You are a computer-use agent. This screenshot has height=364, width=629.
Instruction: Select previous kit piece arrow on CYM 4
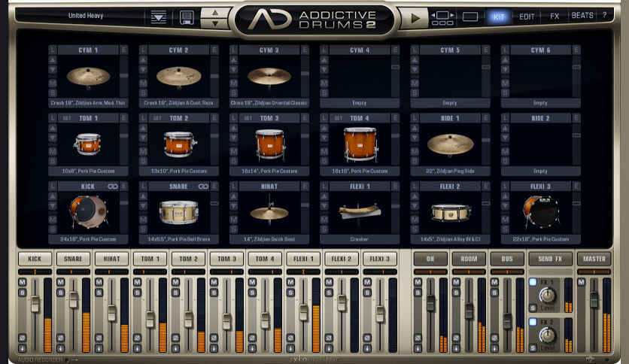(x=324, y=60)
